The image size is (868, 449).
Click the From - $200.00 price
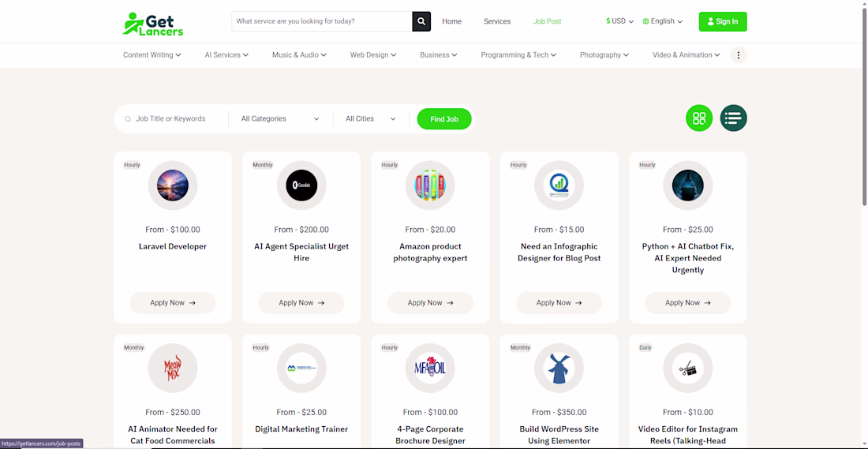pyautogui.click(x=301, y=229)
